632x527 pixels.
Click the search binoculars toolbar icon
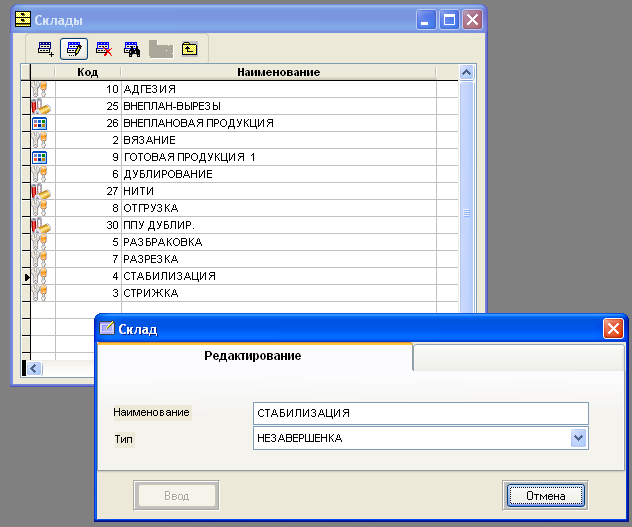tap(132, 49)
